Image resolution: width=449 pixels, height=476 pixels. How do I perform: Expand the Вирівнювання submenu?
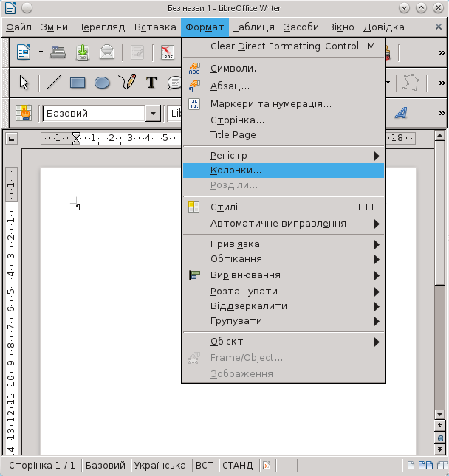284,275
